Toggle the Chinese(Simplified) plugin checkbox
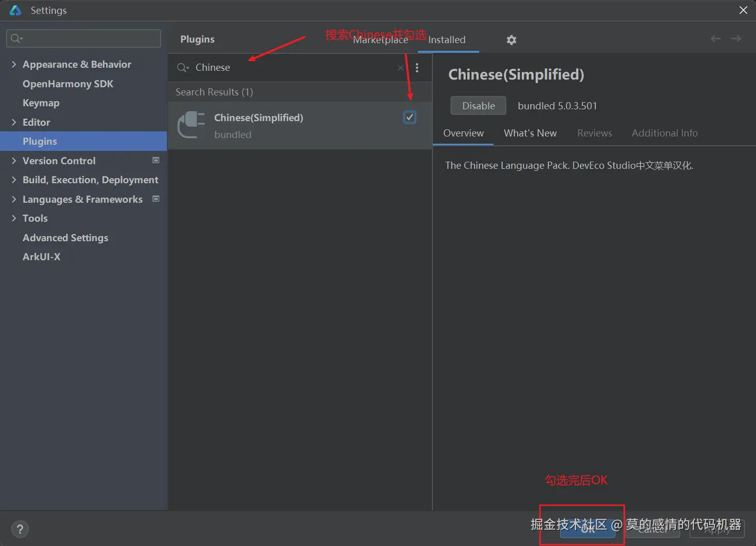This screenshot has width=756, height=546. (x=410, y=117)
